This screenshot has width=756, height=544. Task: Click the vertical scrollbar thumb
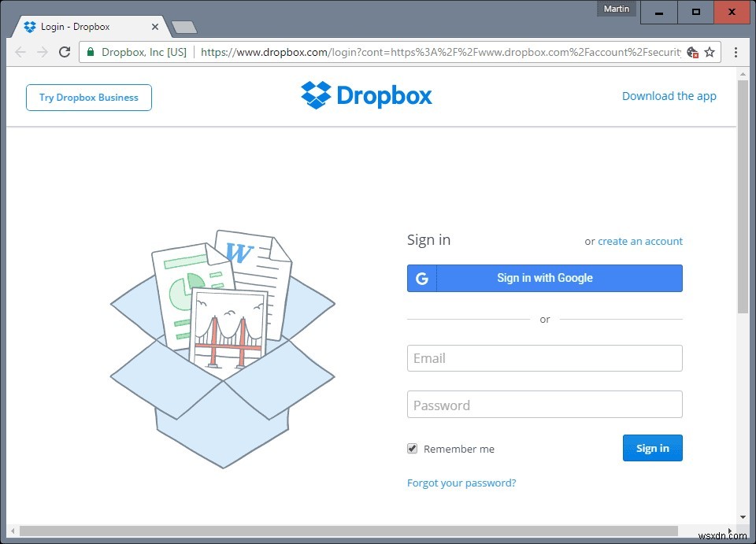point(743,197)
